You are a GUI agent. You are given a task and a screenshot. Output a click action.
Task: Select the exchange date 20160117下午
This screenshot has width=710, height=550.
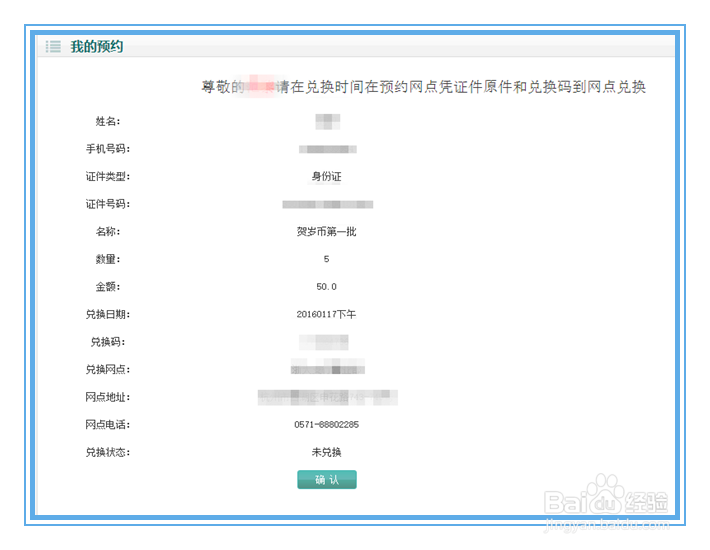pyautogui.click(x=326, y=314)
